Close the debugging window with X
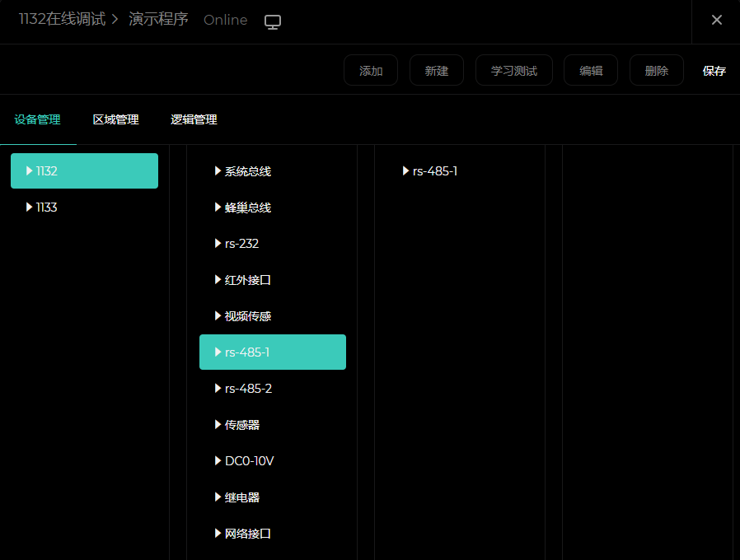This screenshot has width=740, height=560. (x=716, y=20)
